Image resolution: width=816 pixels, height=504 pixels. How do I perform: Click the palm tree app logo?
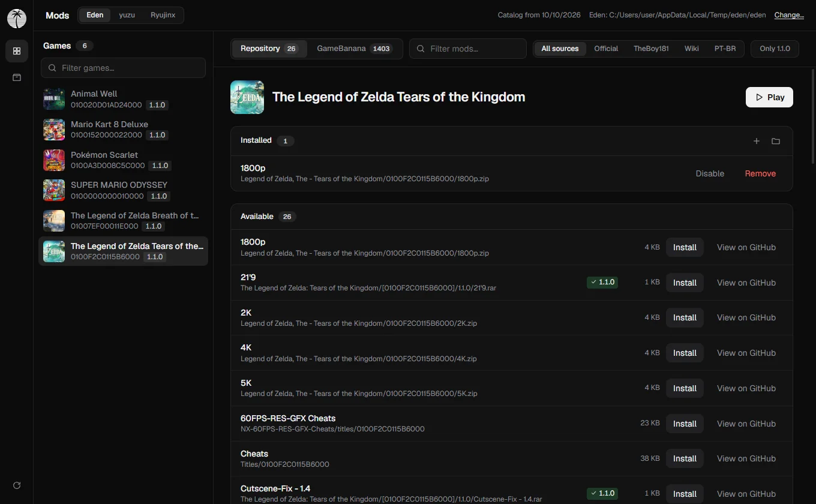[17, 19]
